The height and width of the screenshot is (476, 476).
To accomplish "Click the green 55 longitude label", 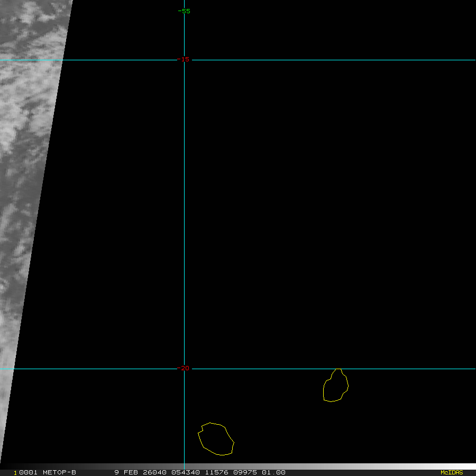I will click(x=184, y=11).
